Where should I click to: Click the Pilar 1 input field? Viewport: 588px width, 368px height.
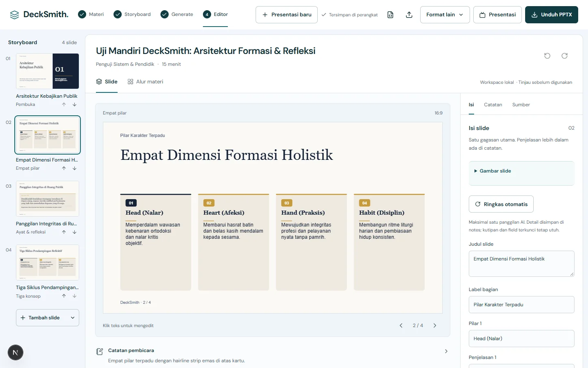[521, 339]
